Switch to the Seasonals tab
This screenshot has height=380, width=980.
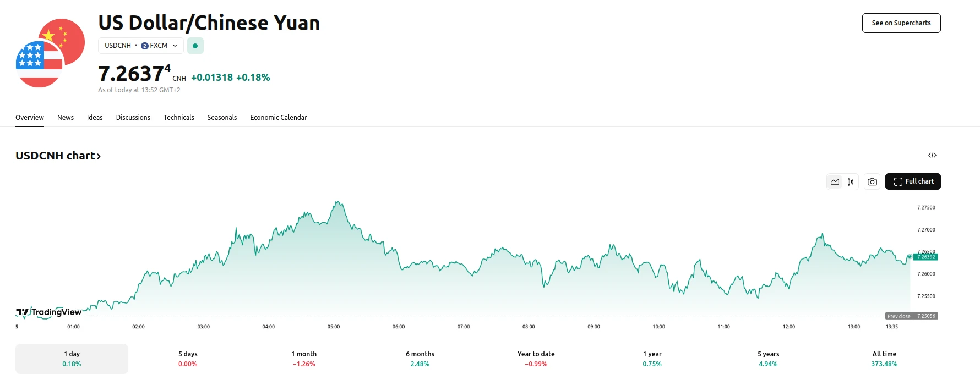[x=222, y=118]
